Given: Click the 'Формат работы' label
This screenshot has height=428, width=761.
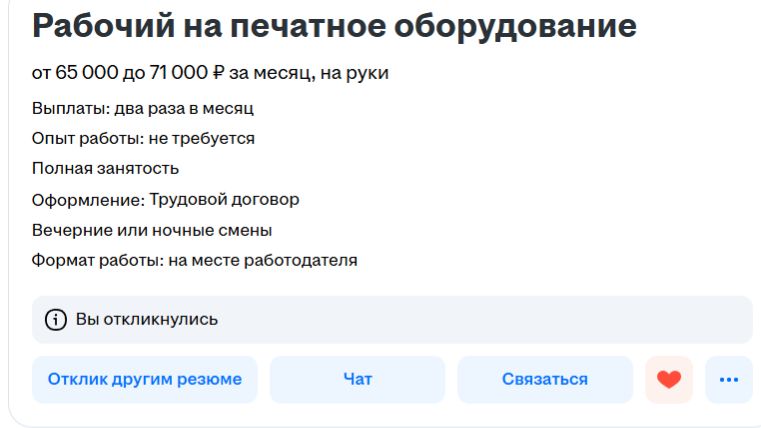Looking at the screenshot, I should 92,261.
